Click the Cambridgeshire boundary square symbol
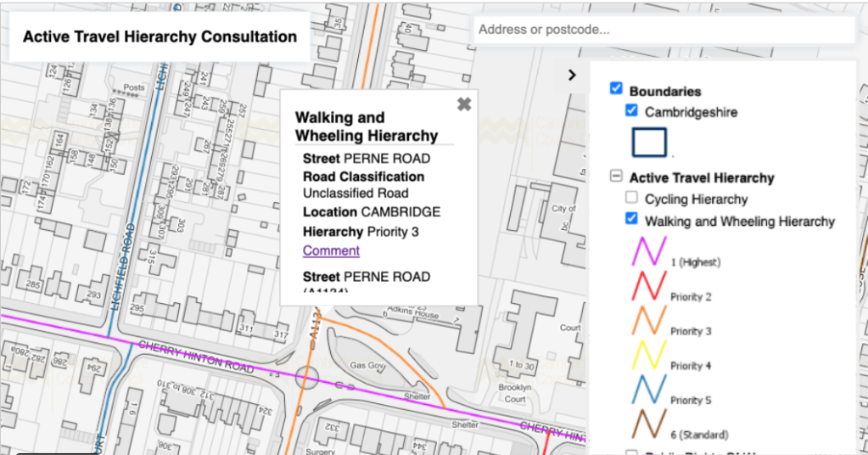The height and width of the screenshot is (455, 868). coord(649,142)
